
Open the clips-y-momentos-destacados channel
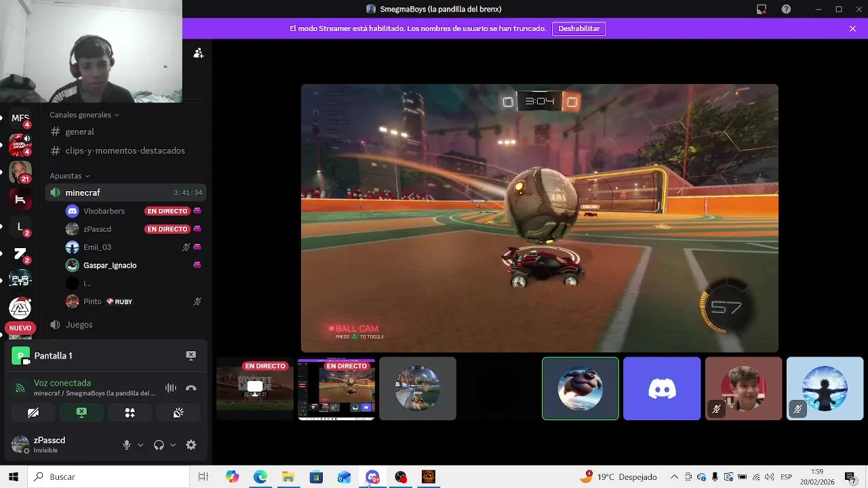pyautogui.click(x=125, y=150)
